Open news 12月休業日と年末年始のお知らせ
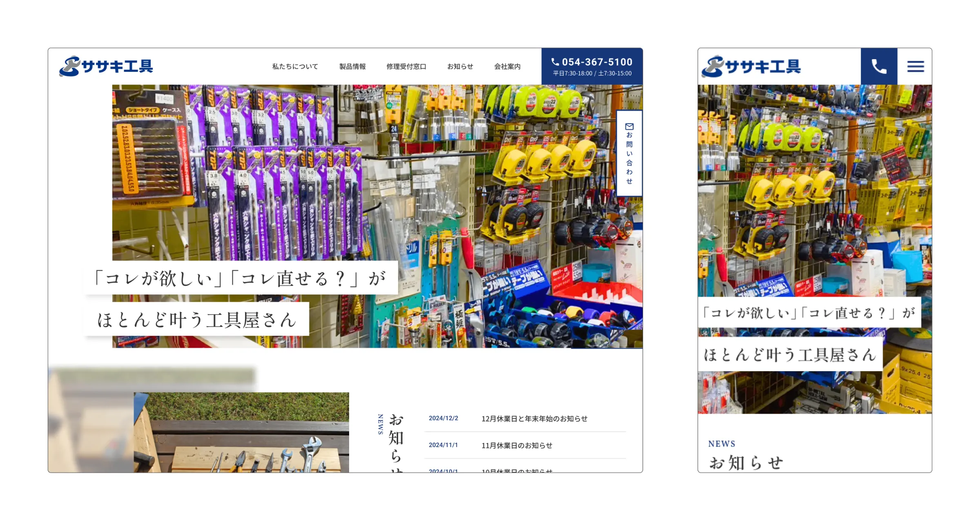This screenshot has height=521, width=980. [534, 419]
